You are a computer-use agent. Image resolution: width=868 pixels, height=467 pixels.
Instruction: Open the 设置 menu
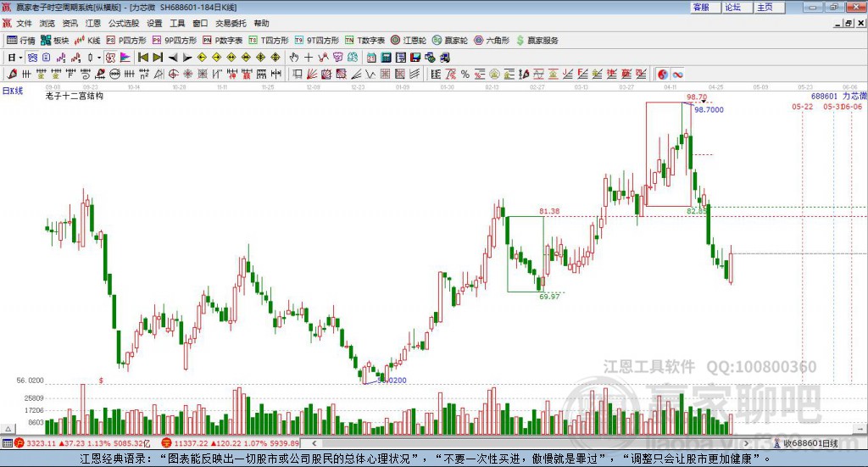[x=154, y=23]
